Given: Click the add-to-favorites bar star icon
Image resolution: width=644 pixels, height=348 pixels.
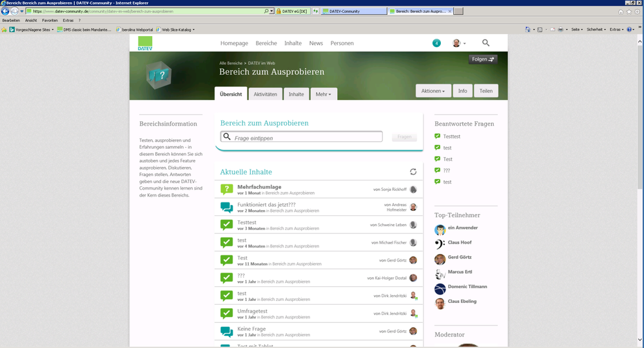Looking at the screenshot, I should 4,30.
